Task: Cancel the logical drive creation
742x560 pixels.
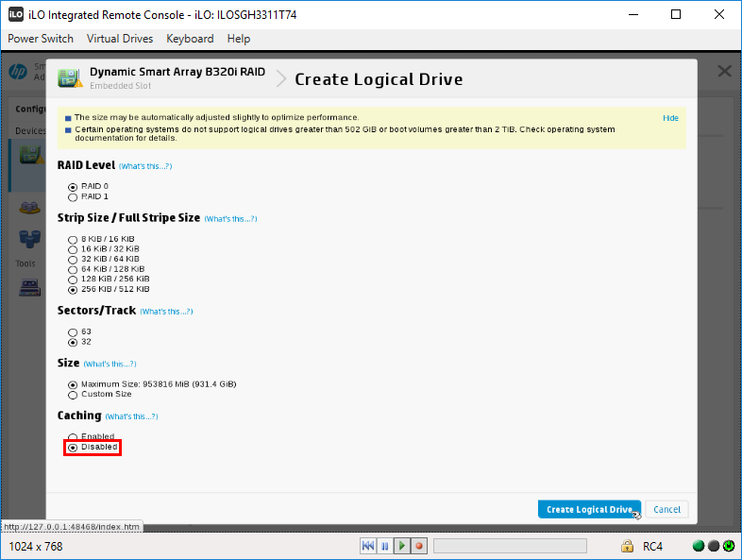Action: (666, 509)
